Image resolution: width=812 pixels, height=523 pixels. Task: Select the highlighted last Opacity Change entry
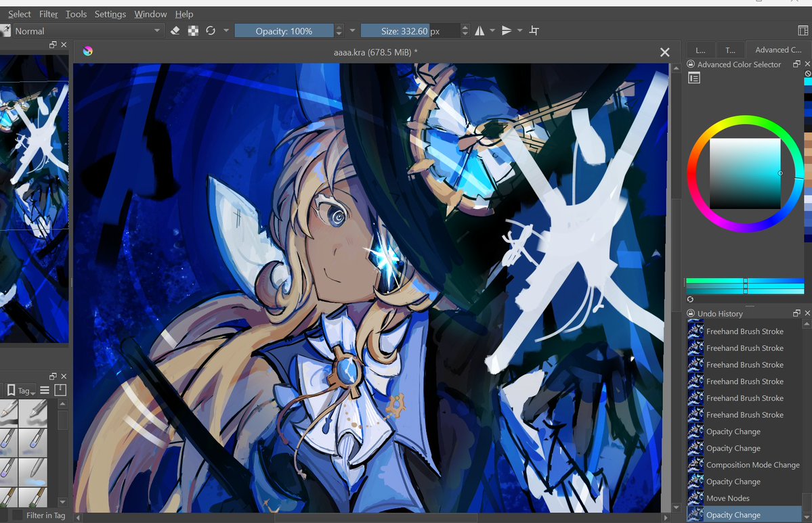tap(744, 515)
